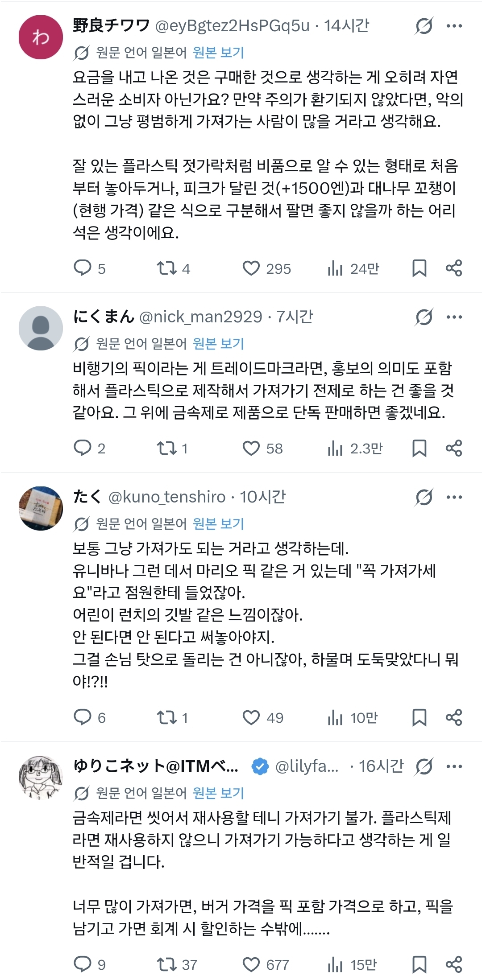Repost the ゆりこネット tweet with 37 reposts

coord(167,964)
